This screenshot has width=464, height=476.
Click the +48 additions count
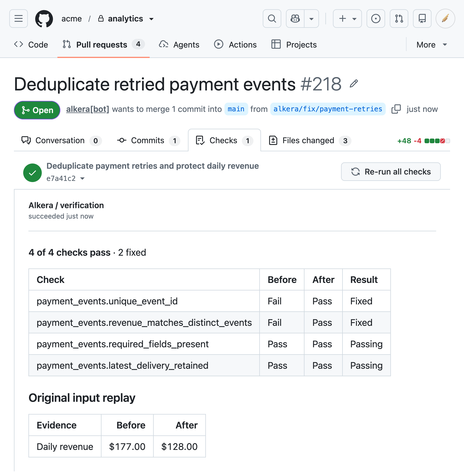404,141
